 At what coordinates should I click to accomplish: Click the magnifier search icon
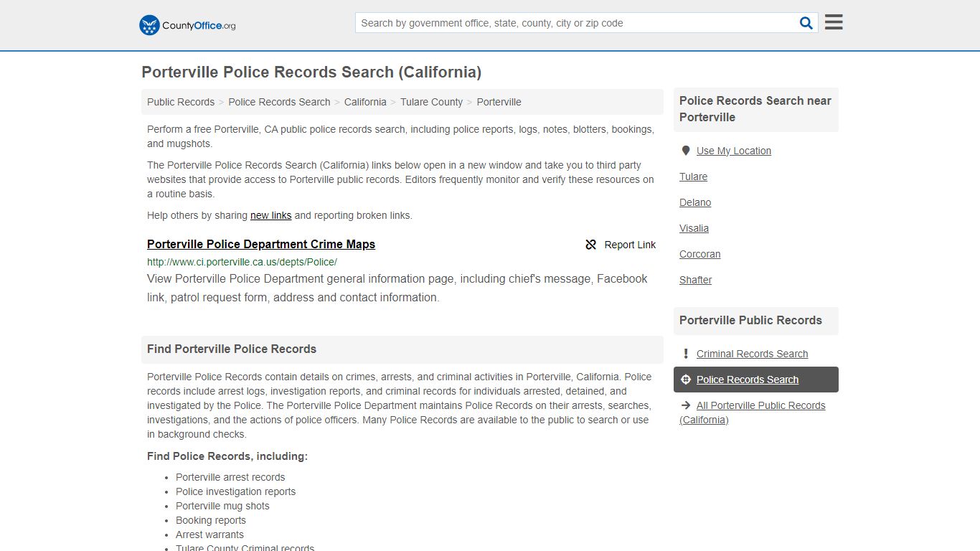pos(806,23)
